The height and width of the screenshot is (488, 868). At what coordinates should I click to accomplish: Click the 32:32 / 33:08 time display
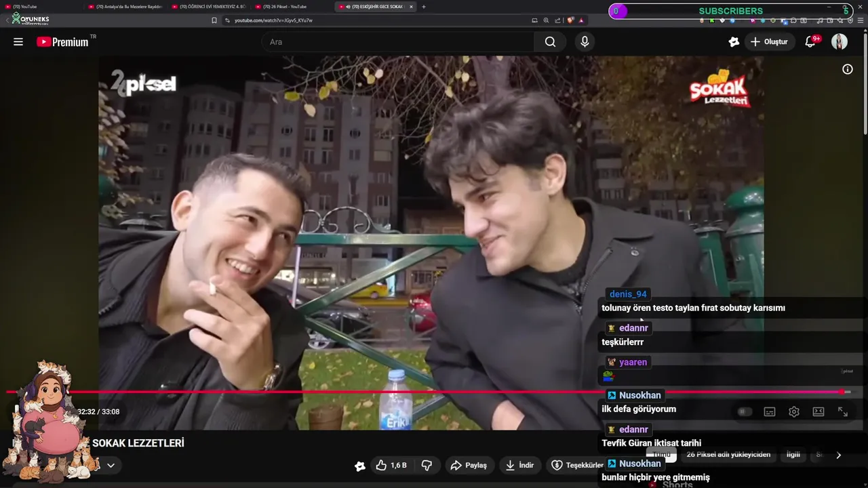pyautogui.click(x=98, y=411)
